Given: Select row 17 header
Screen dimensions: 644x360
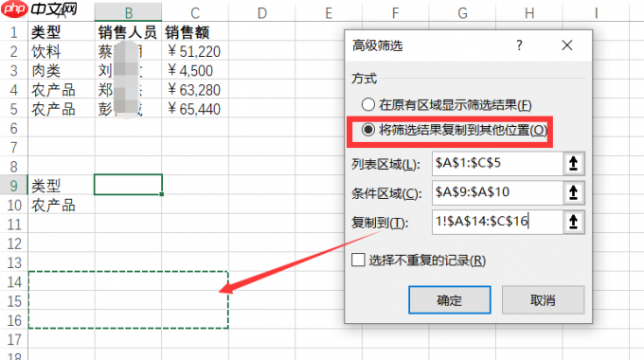Looking at the screenshot, I should point(14,339).
